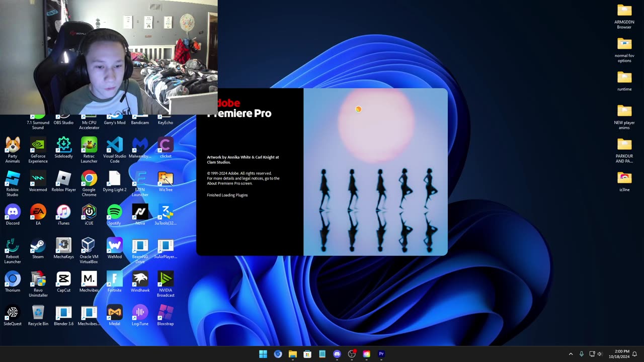Open the volume tray control
644x362 pixels.
tap(600, 354)
